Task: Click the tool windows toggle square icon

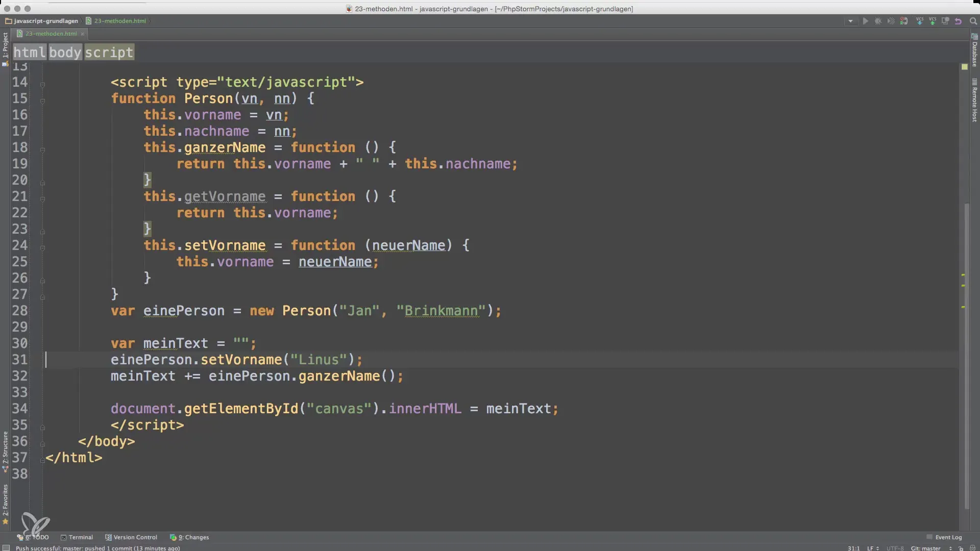Action: (6, 548)
